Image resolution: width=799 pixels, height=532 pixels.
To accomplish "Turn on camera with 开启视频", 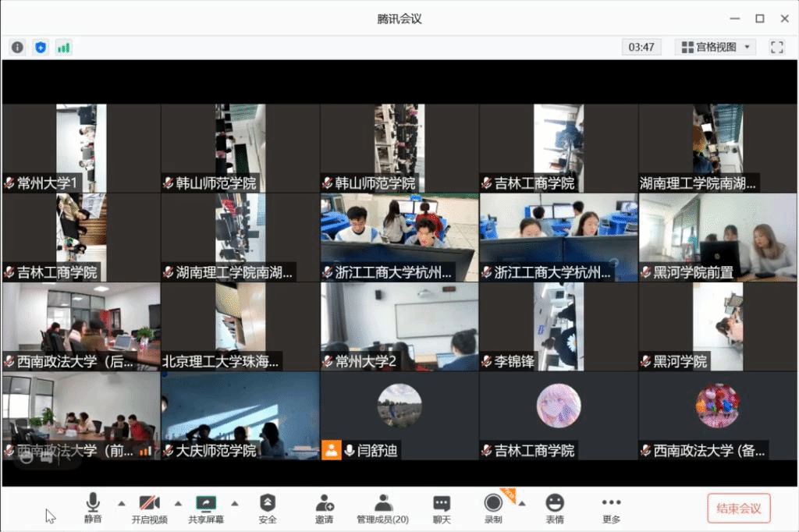I will [149, 509].
